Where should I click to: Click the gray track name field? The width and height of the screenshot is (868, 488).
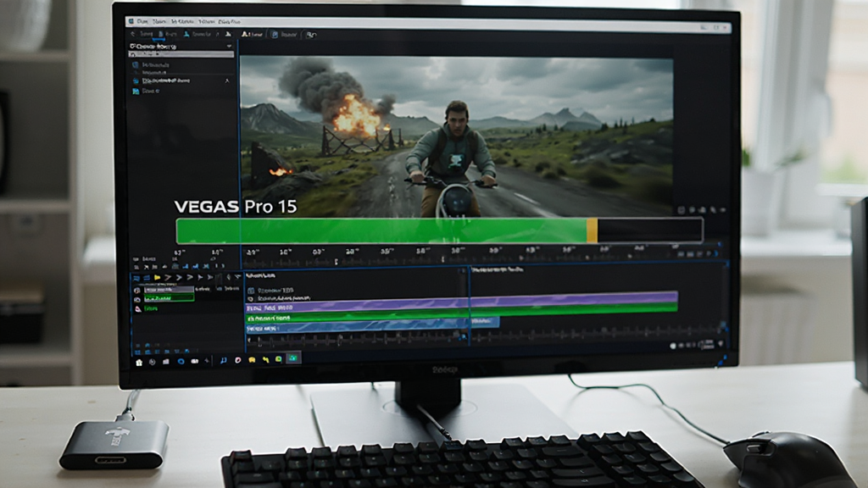click(x=169, y=290)
